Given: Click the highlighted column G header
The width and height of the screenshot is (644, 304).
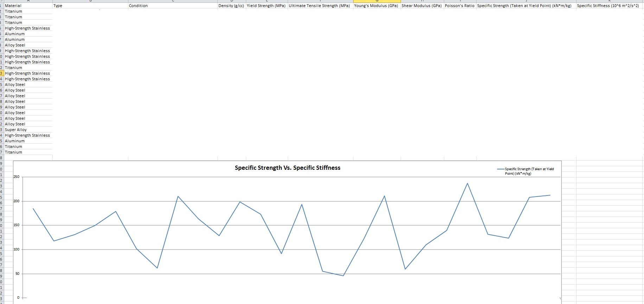Looking at the screenshot, I should coord(377,1).
